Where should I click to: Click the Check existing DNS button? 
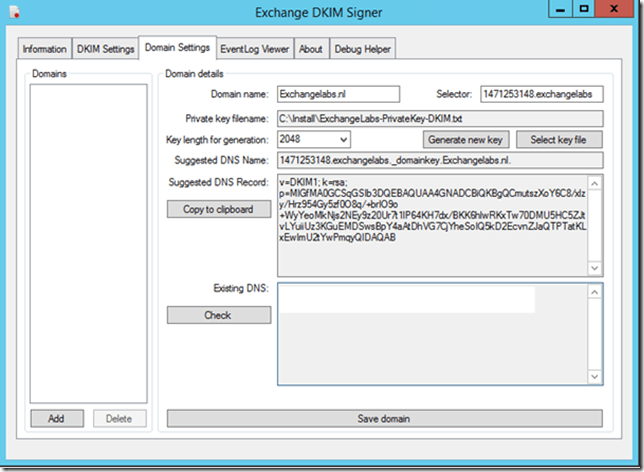click(218, 315)
